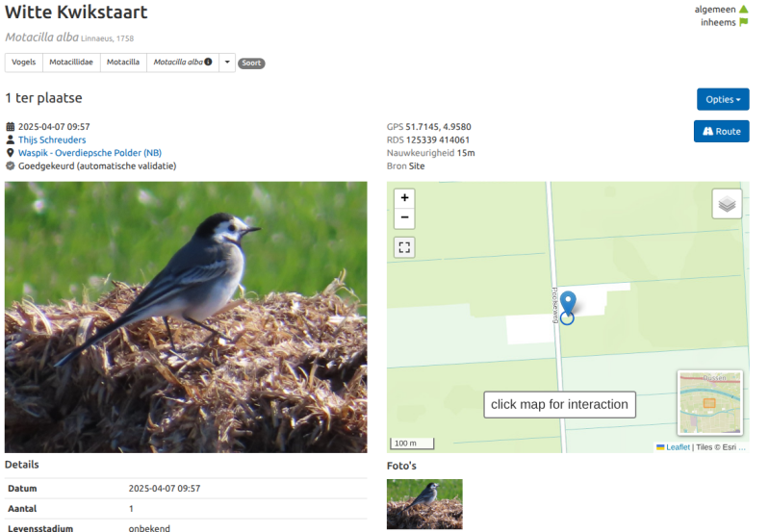The image size is (769, 532).
Task: Click the algemeen green triangle icon
Action: click(x=744, y=10)
